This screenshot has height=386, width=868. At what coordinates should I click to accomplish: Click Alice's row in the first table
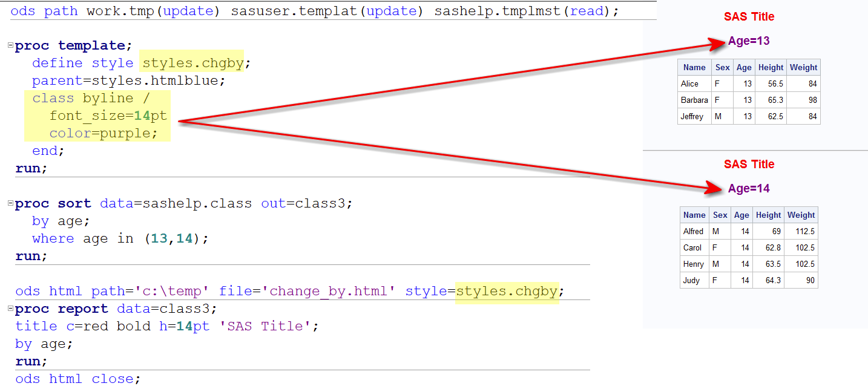(692, 83)
